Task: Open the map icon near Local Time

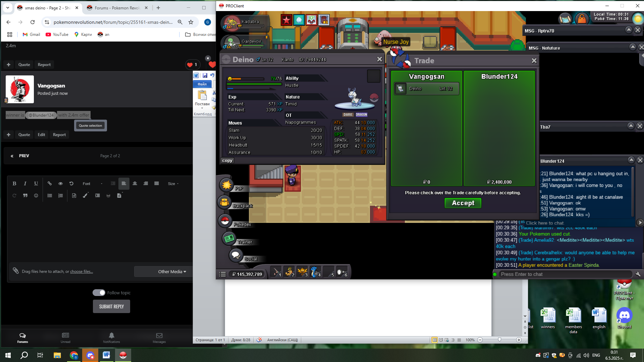Action: pos(565,19)
